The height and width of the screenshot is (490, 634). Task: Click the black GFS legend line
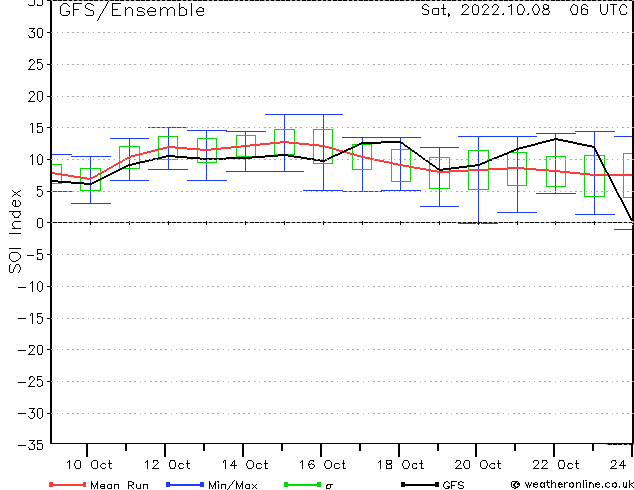click(420, 484)
